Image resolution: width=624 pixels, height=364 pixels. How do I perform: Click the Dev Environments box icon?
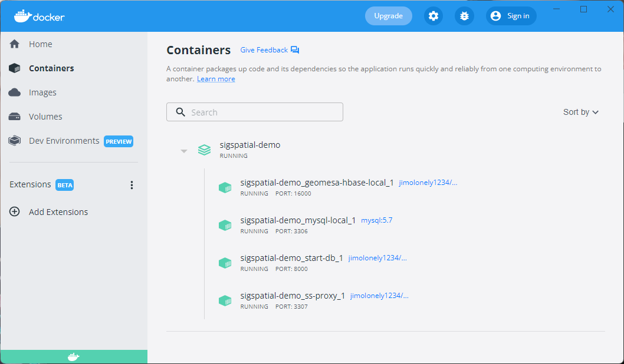(x=14, y=141)
